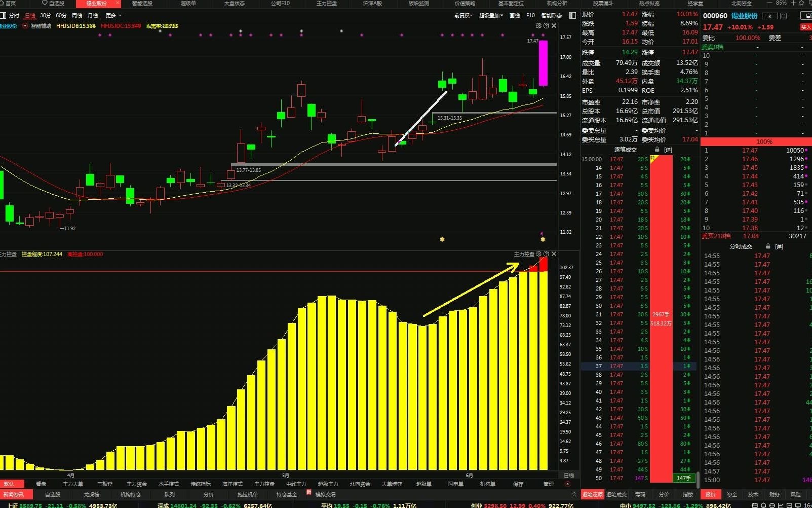Select 筹码 tab under tick list
This screenshot has width=812, height=508.
click(x=640, y=494)
